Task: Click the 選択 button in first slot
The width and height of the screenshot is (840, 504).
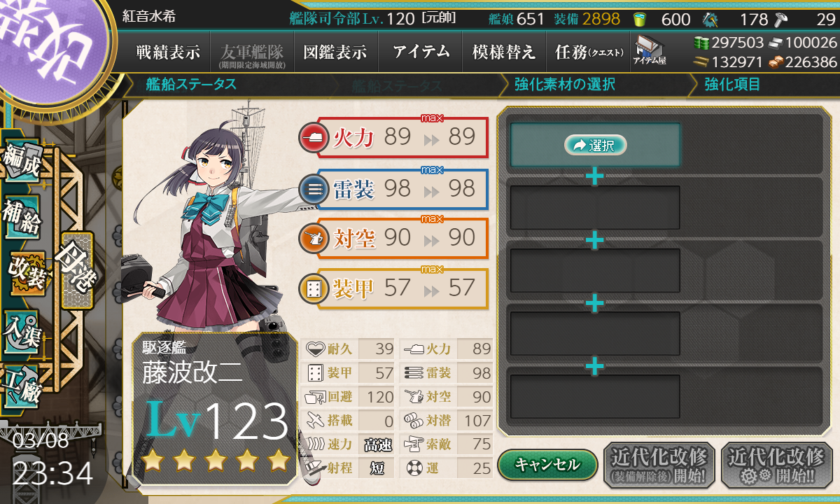Action: point(595,145)
